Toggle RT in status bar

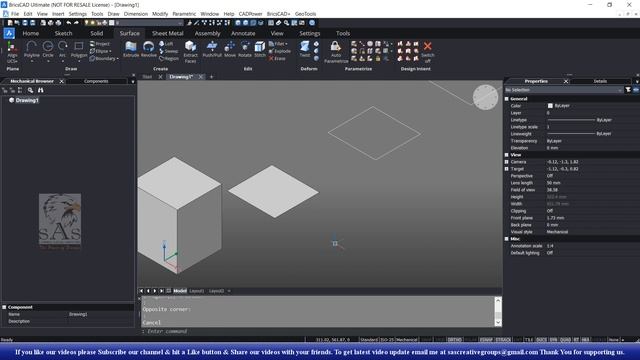[x=576, y=340]
